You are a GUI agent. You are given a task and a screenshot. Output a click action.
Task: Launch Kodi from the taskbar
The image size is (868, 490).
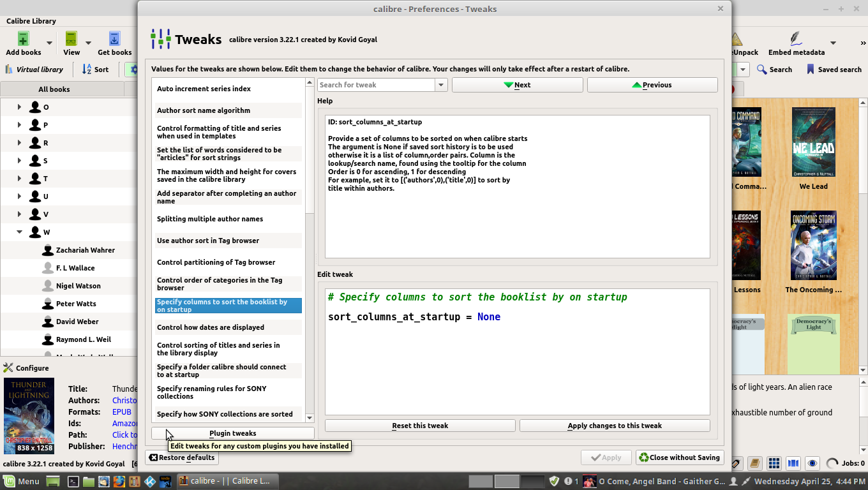click(x=150, y=481)
